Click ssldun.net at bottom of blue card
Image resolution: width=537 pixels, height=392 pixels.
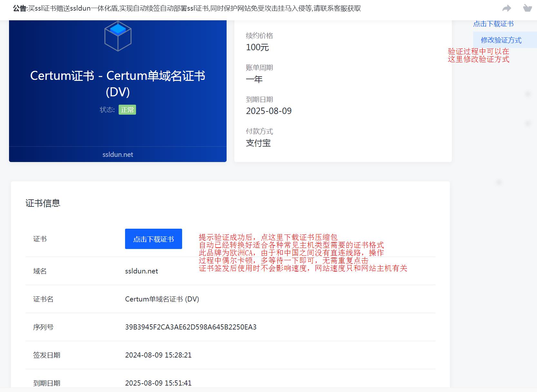click(x=118, y=155)
